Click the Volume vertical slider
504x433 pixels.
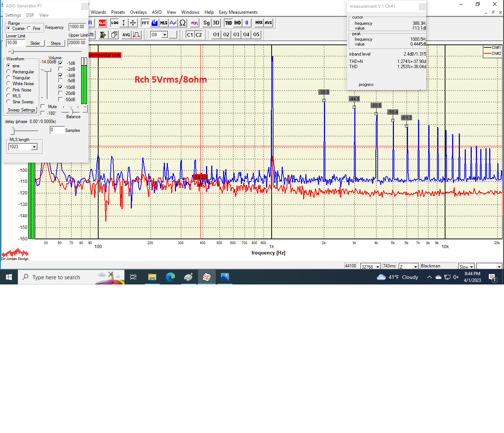pyautogui.click(x=47, y=83)
